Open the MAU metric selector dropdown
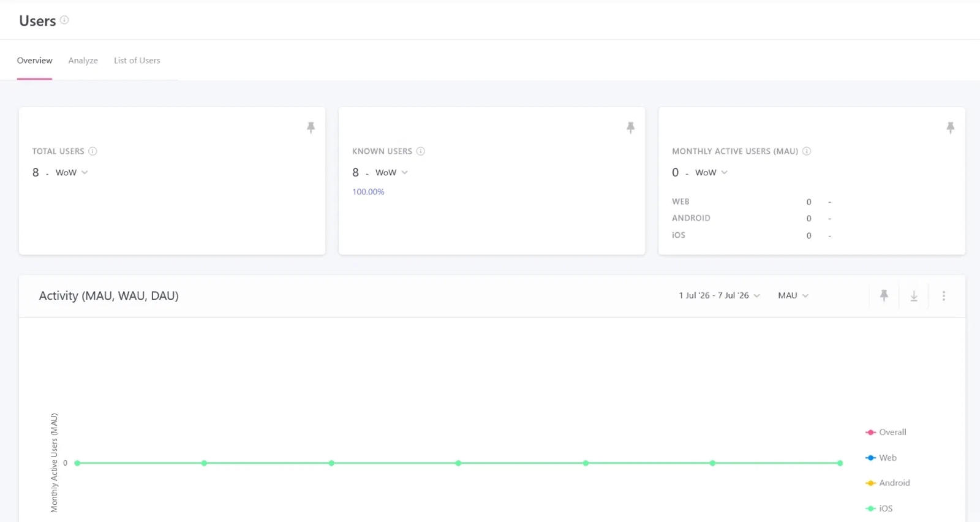This screenshot has height=522, width=980. pos(793,295)
